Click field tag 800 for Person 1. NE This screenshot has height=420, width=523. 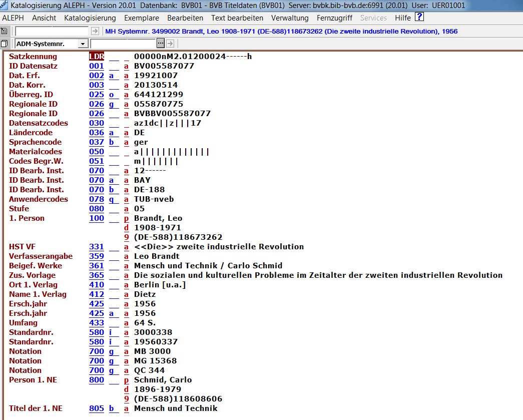[97, 380]
